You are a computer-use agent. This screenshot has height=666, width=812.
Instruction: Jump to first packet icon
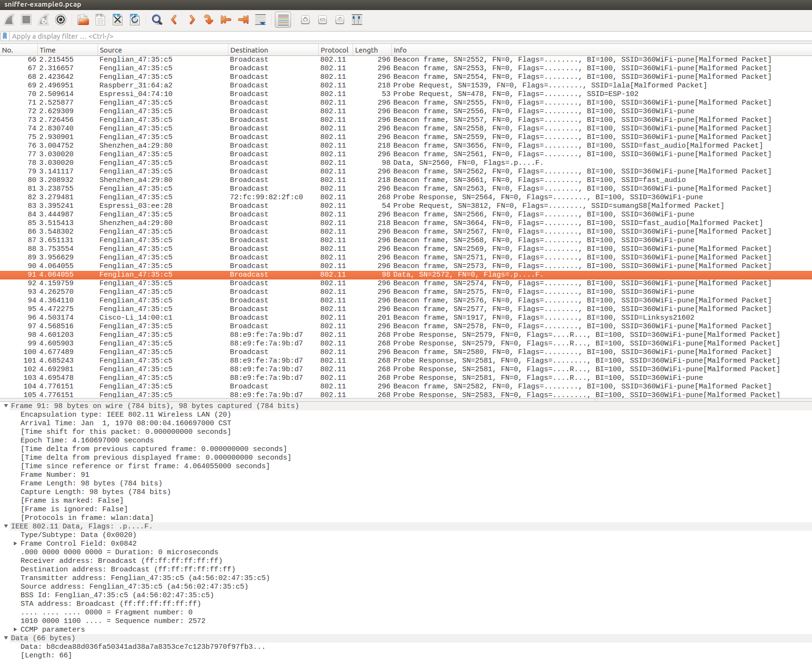coord(226,20)
